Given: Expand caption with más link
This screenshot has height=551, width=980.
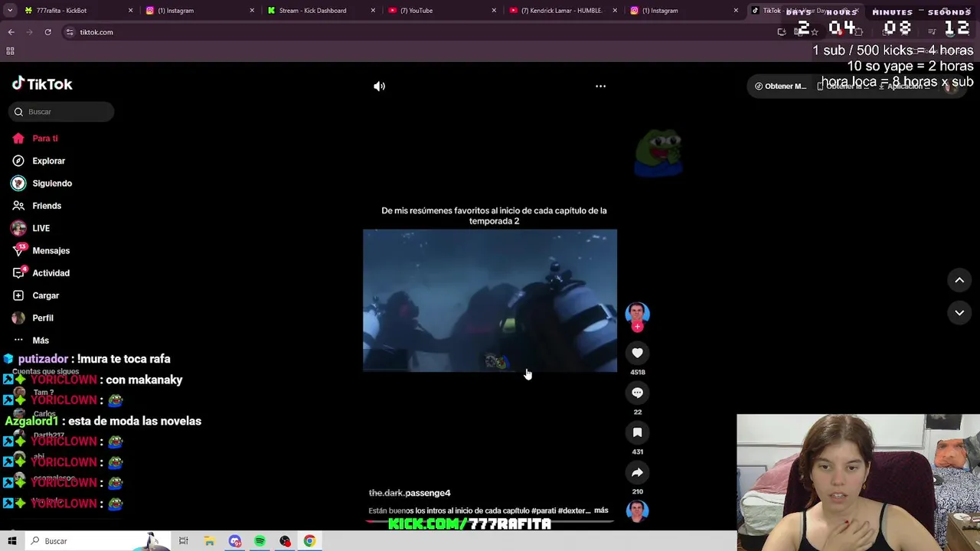Looking at the screenshot, I should point(601,510).
